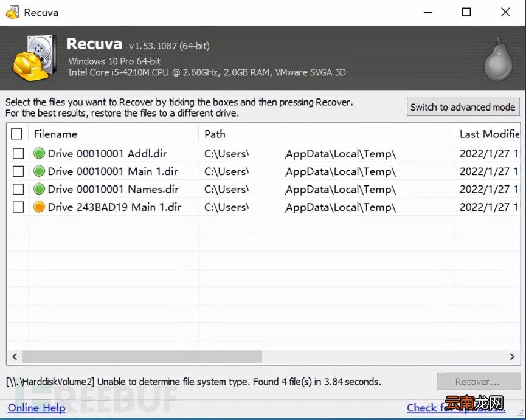Switch to advanced mode

(463, 107)
